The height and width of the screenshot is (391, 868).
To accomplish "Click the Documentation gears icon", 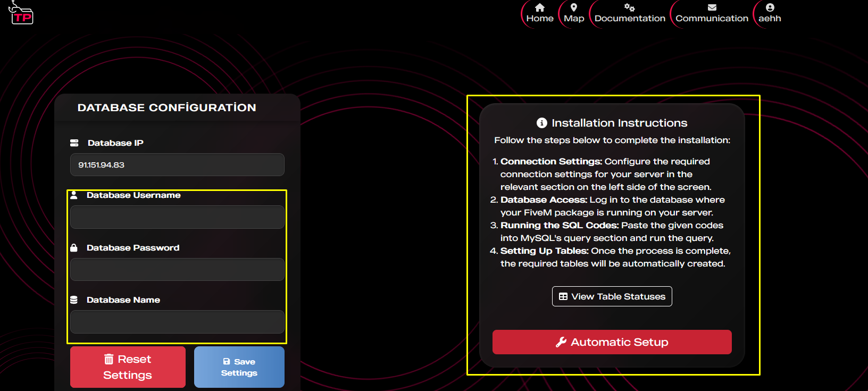I will (x=630, y=7).
